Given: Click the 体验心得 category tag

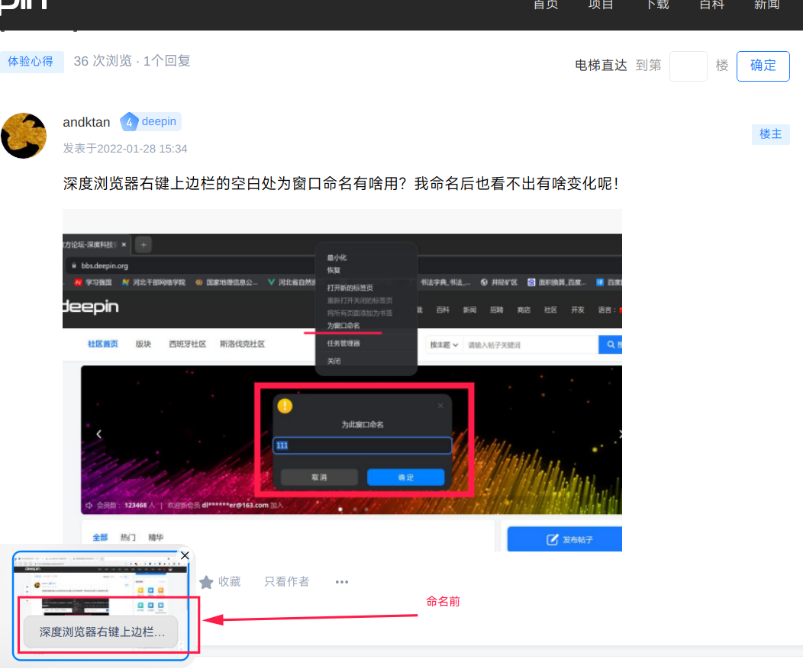Looking at the screenshot, I should (x=31, y=62).
